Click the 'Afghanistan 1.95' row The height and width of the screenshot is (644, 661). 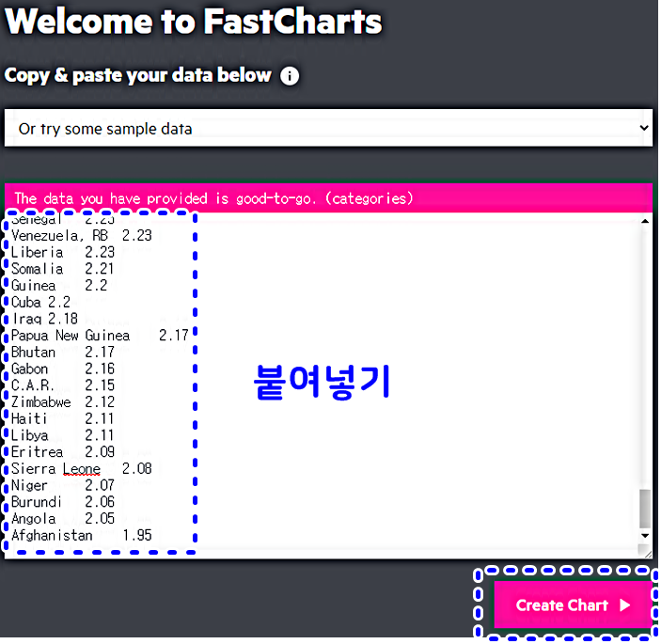tap(82, 535)
